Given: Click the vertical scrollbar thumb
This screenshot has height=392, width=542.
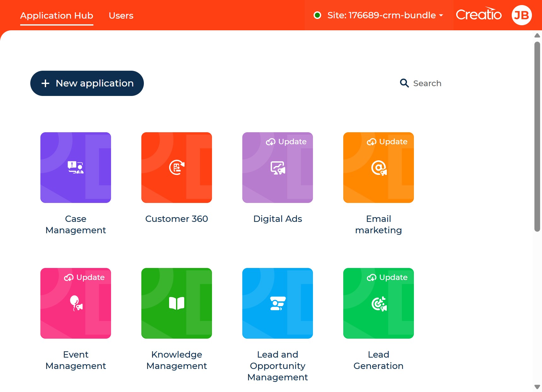Looking at the screenshot, I should (537, 137).
